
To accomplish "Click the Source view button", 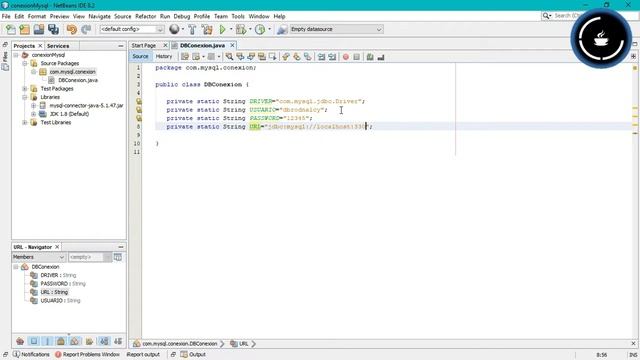I will pos(140,56).
